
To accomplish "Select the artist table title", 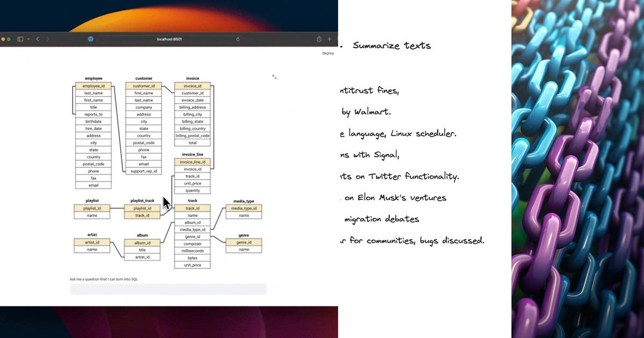I will tap(92, 235).
